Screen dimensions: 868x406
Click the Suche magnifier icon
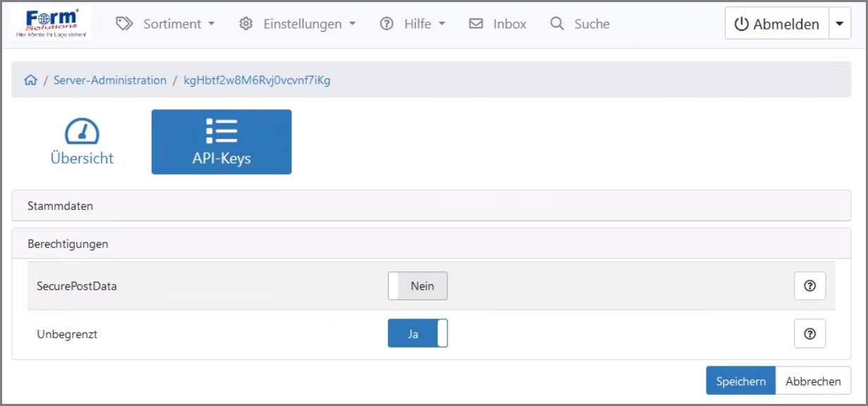tap(557, 24)
